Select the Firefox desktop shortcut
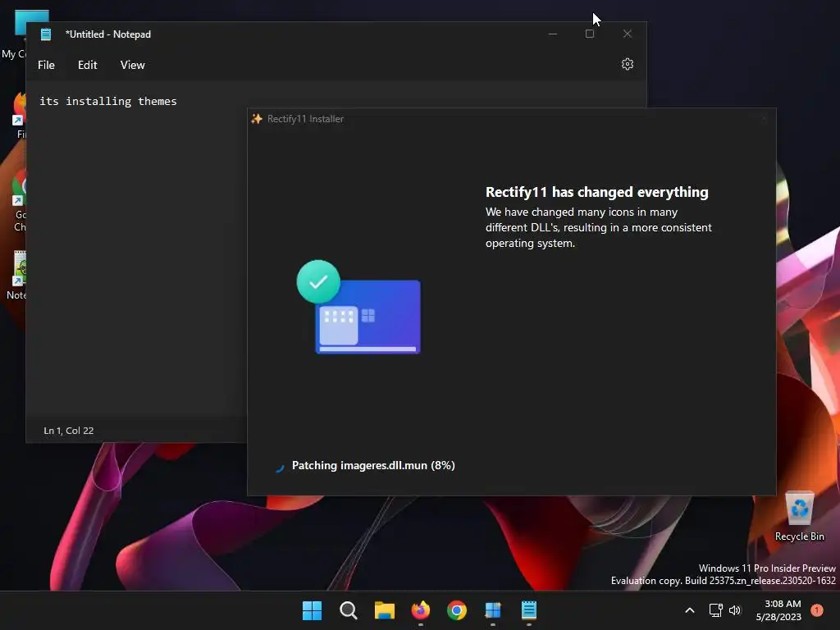The height and width of the screenshot is (630, 840). (20, 115)
